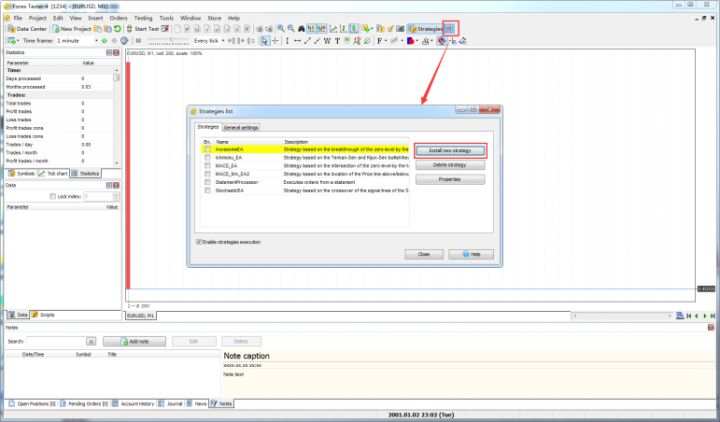Click the Add note button
This screenshot has height=422, width=720.
[134, 341]
